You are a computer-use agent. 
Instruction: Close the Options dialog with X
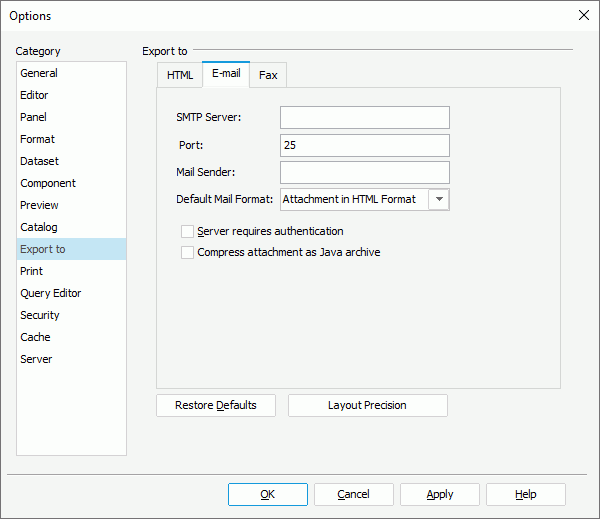pos(584,15)
